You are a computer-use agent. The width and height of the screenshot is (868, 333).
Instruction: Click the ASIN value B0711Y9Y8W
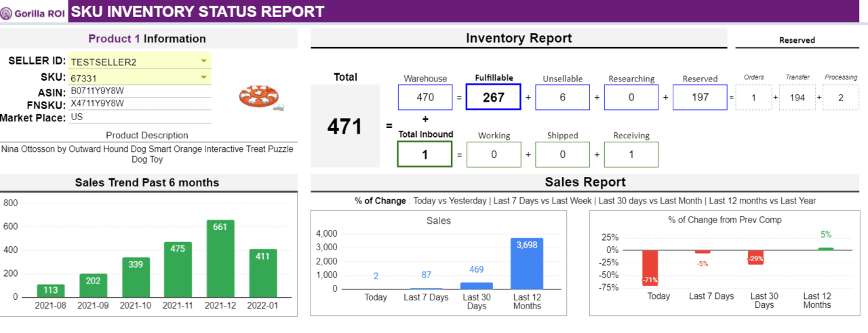(97, 91)
